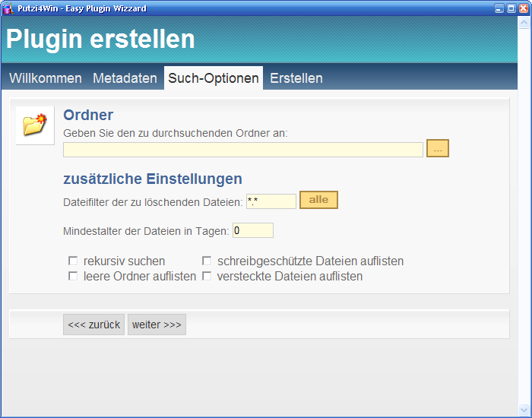Screen dimensions: 532x418
Task: Click label Geben Sie den zu durchsuchenden Ordner an
Action: (x=175, y=133)
